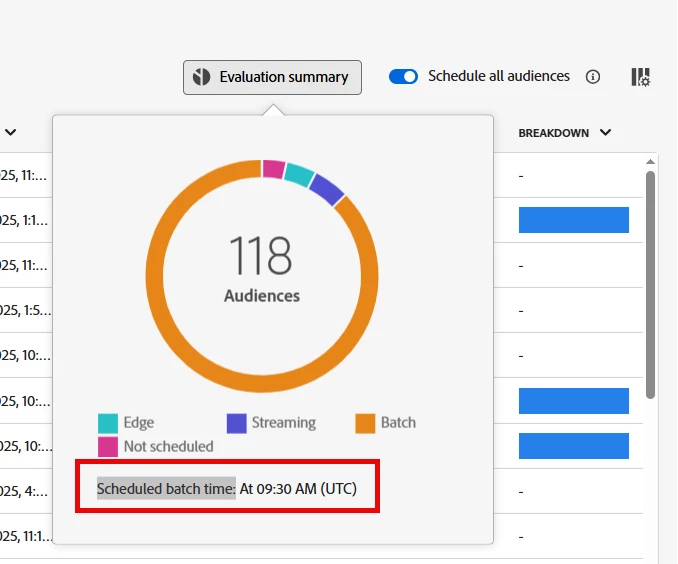Expand the BREAKDOWN column chevron
The image size is (678, 564).
click(x=606, y=132)
